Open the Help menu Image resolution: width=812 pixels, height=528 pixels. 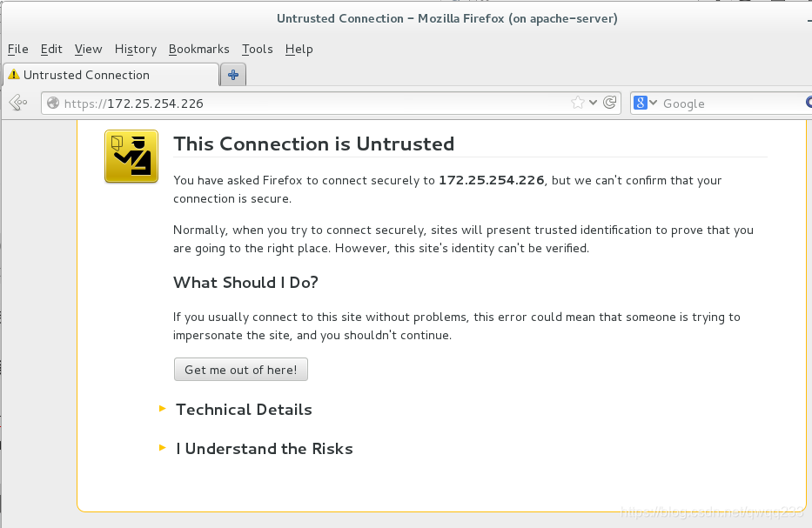coord(299,50)
